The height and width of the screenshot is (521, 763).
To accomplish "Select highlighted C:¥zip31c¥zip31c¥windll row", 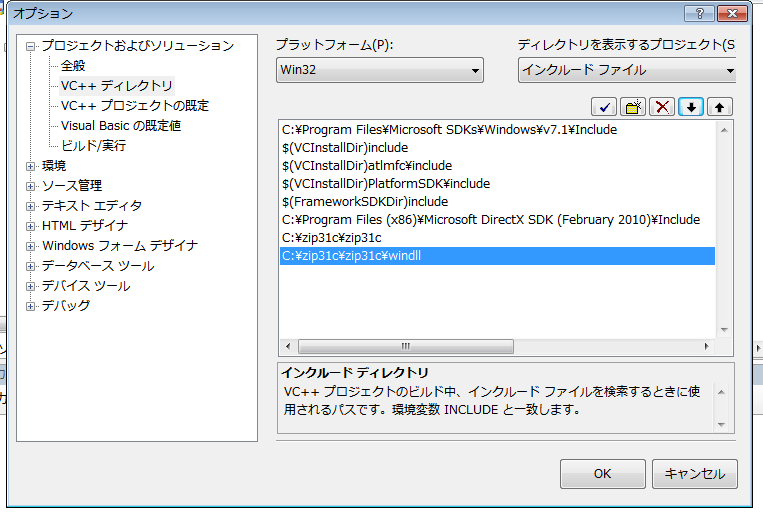I will click(497, 256).
